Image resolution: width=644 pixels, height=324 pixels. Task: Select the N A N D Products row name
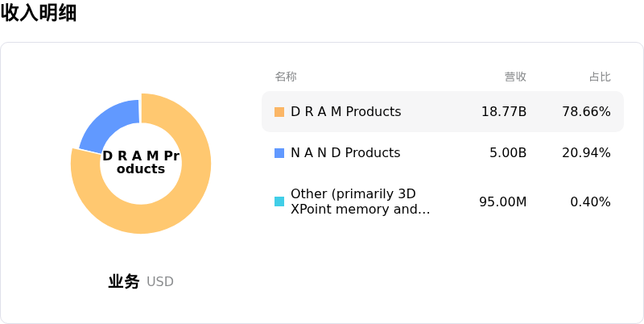point(345,153)
